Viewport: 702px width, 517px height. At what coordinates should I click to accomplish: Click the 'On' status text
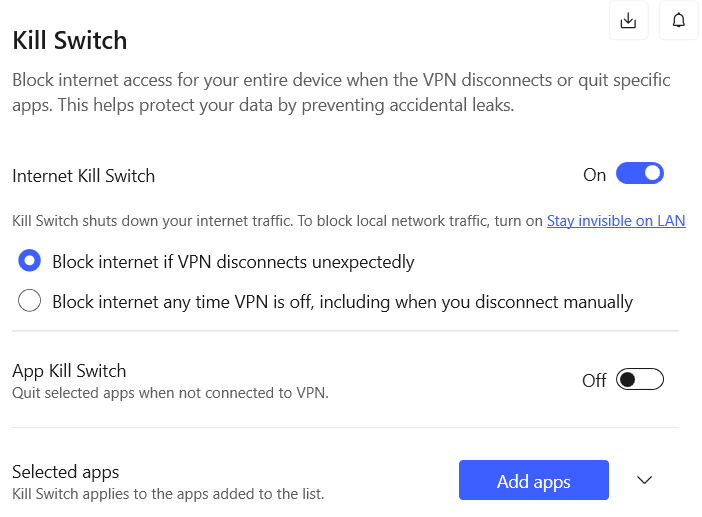point(595,175)
